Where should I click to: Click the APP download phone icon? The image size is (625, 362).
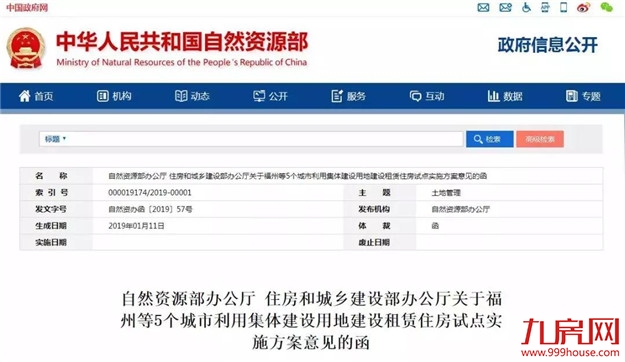[545, 7]
